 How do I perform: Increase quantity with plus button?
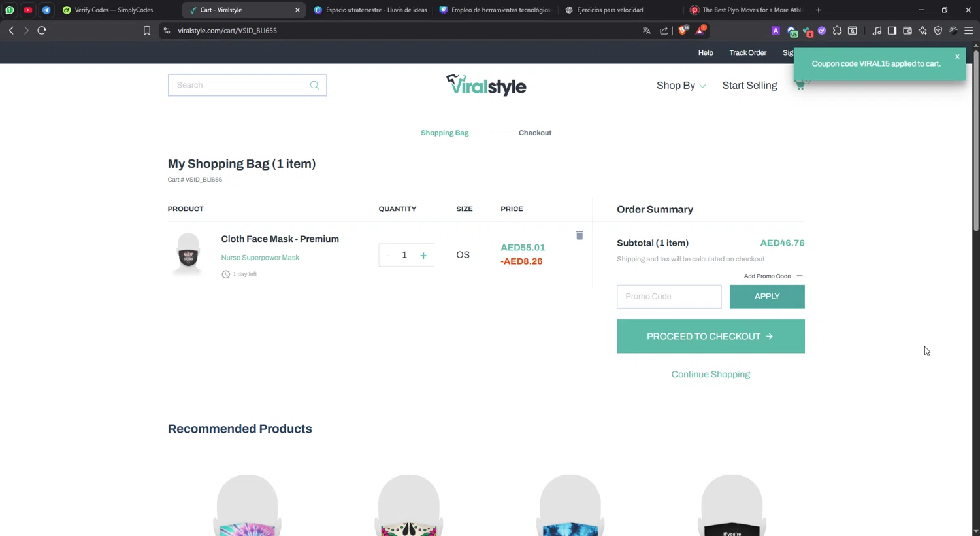pyautogui.click(x=423, y=256)
